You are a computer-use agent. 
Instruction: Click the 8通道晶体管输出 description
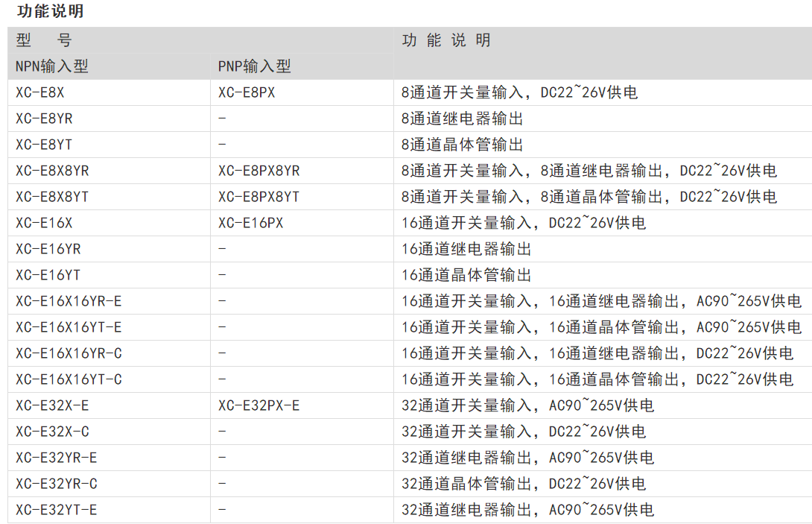click(463, 145)
